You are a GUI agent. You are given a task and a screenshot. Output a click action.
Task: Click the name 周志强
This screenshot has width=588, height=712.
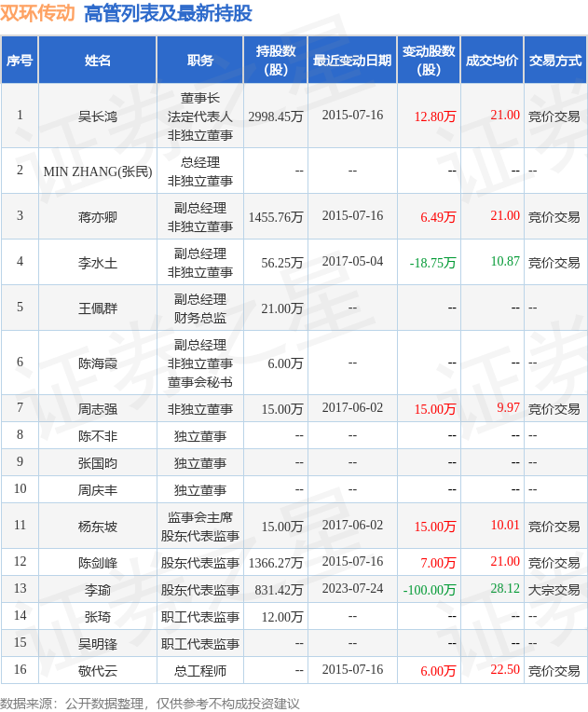click(x=98, y=409)
